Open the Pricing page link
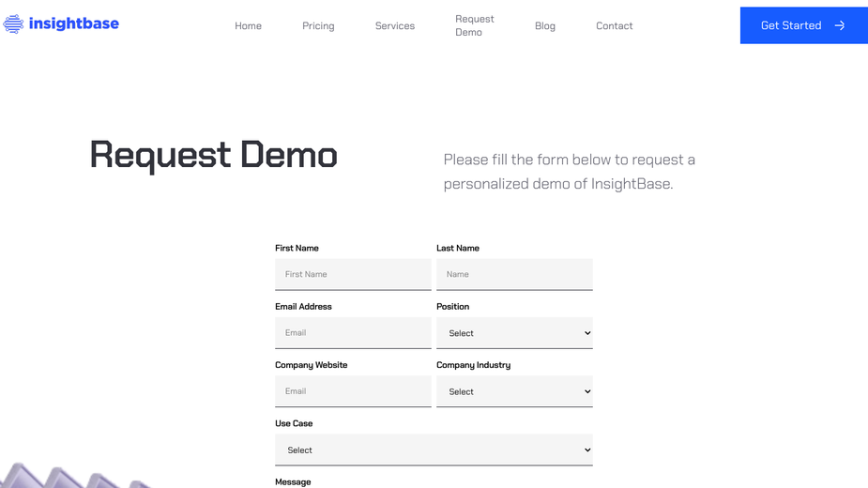Image resolution: width=868 pixels, height=488 pixels. click(x=318, y=25)
